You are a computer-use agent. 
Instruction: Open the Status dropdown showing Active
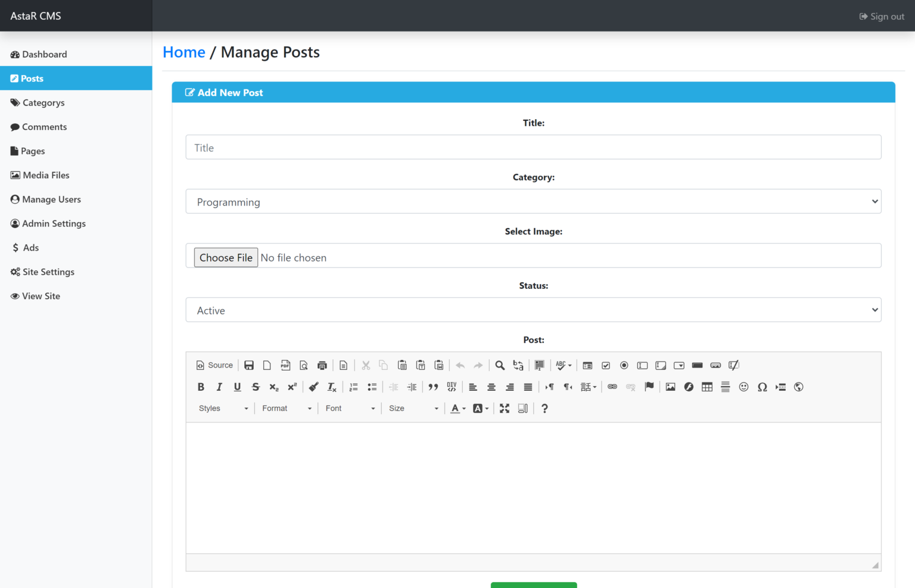534,310
